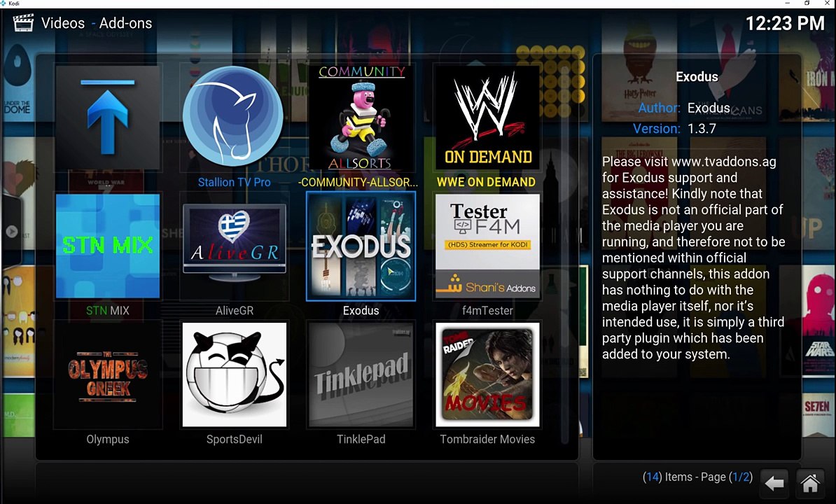The width and height of the screenshot is (836, 504).
Task: Open the f4mTester add-on icon
Action: coord(487,246)
